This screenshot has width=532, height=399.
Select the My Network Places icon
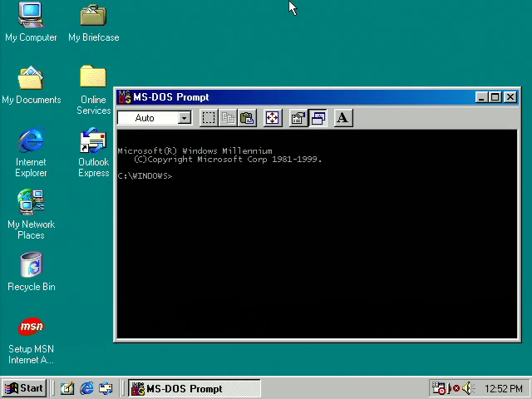coord(31,214)
